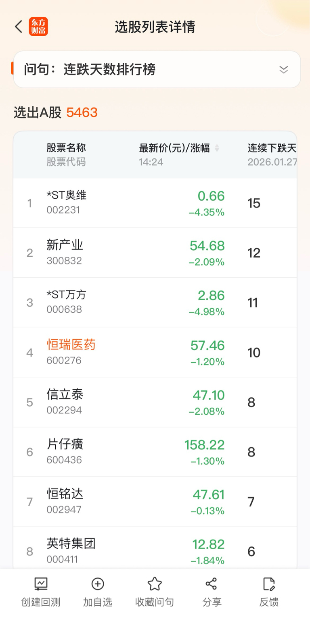Viewport: 310px width, 644px height.
Task: Click price 0.66 of *ST奥维
Action: pos(211,196)
